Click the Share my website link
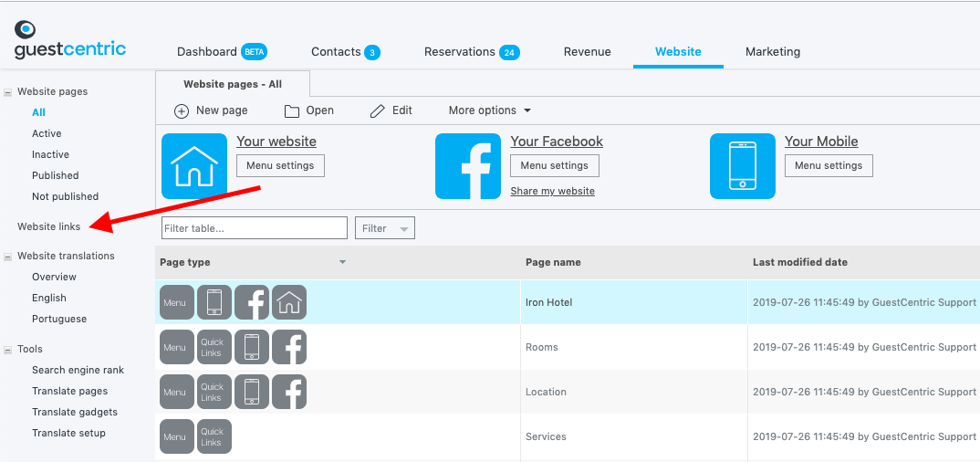The height and width of the screenshot is (462, 980). [x=552, y=192]
